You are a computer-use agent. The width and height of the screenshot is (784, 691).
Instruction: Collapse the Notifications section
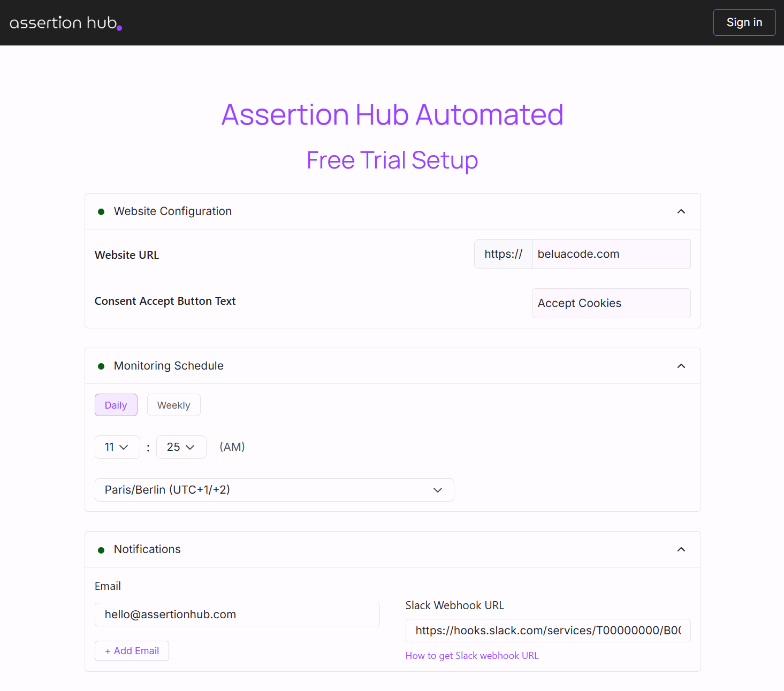click(681, 549)
